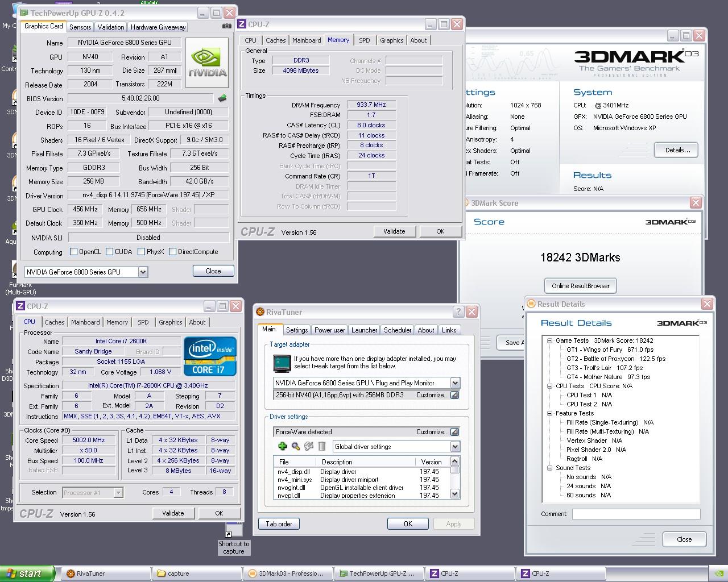Open the Launcher tab in RivaTuner
Screen dimensions: 728x582
coord(364,330)
